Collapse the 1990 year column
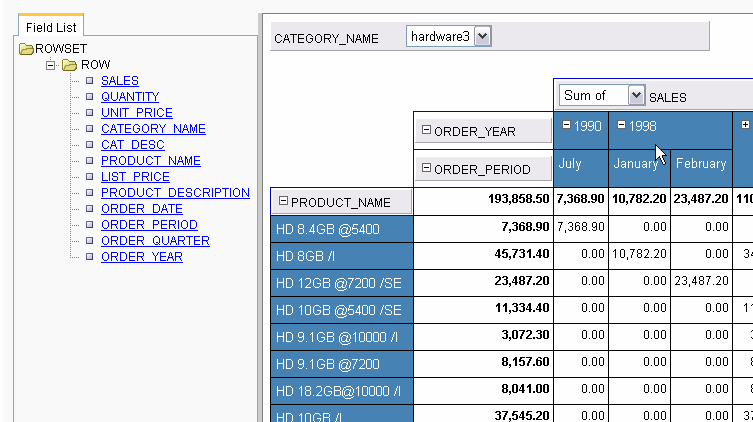 click(566, 125)
